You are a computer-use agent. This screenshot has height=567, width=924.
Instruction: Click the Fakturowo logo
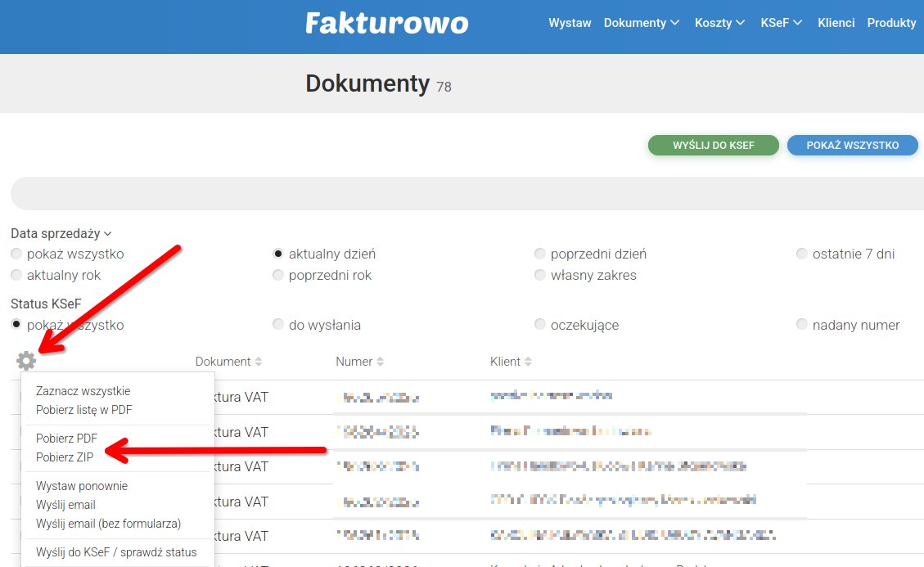[386, 24]
